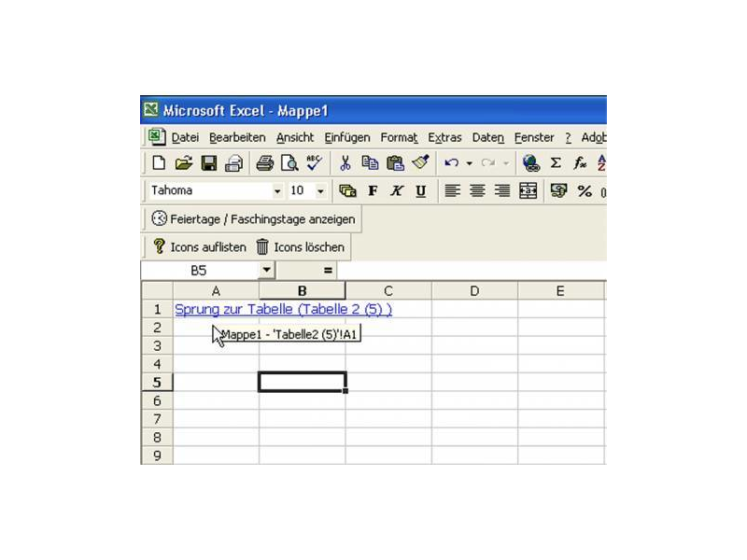
Task: Toggle underline U formatting
Action: 421,191
